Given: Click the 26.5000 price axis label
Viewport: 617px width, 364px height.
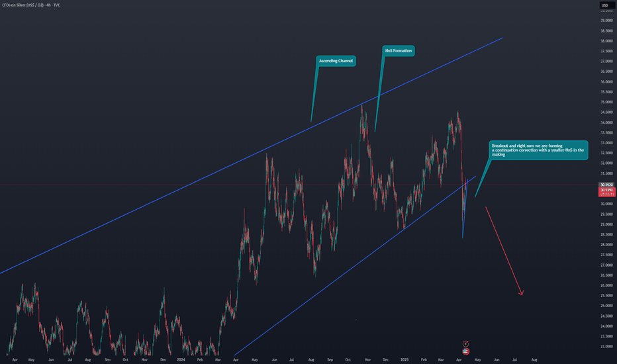Looking at the screenshot, I should [x=606, y=275].
